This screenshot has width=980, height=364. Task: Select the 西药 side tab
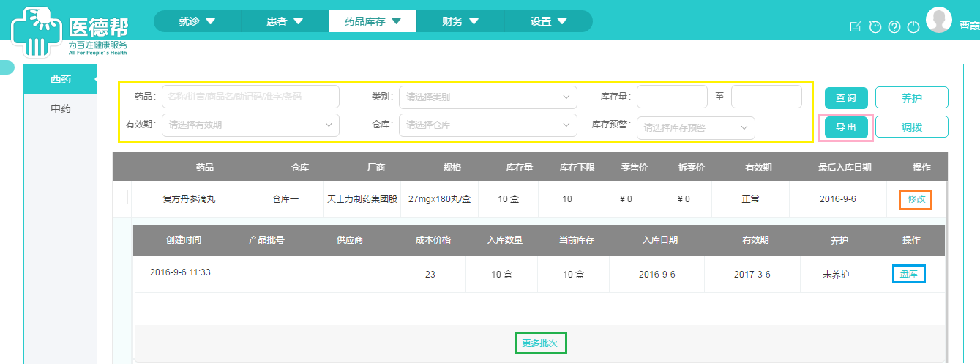(61, 79)
